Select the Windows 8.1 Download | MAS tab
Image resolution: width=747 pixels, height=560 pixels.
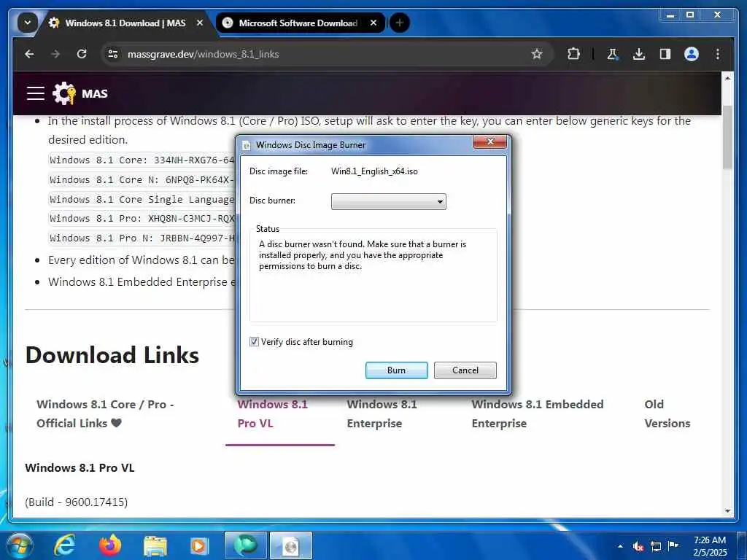[126, 23]
